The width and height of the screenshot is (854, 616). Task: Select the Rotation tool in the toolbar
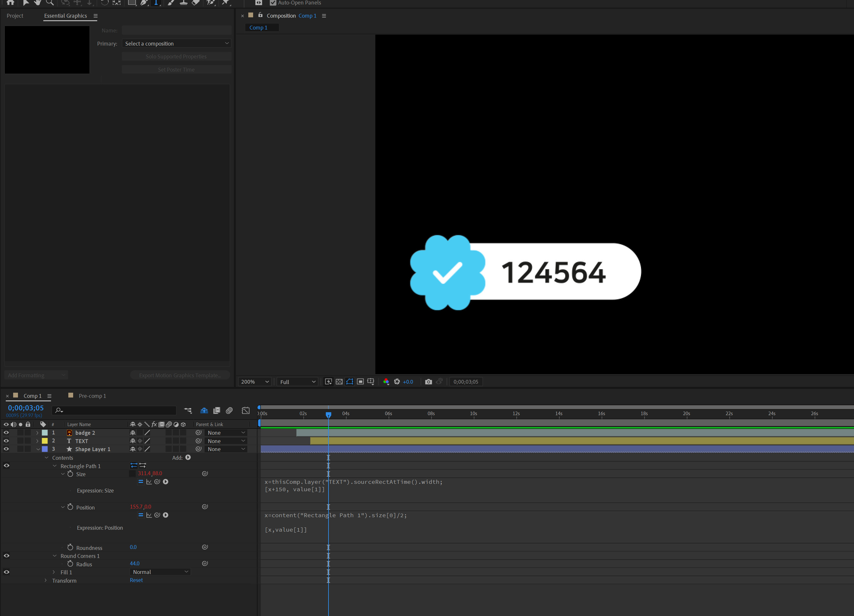(x=104, y=3)
